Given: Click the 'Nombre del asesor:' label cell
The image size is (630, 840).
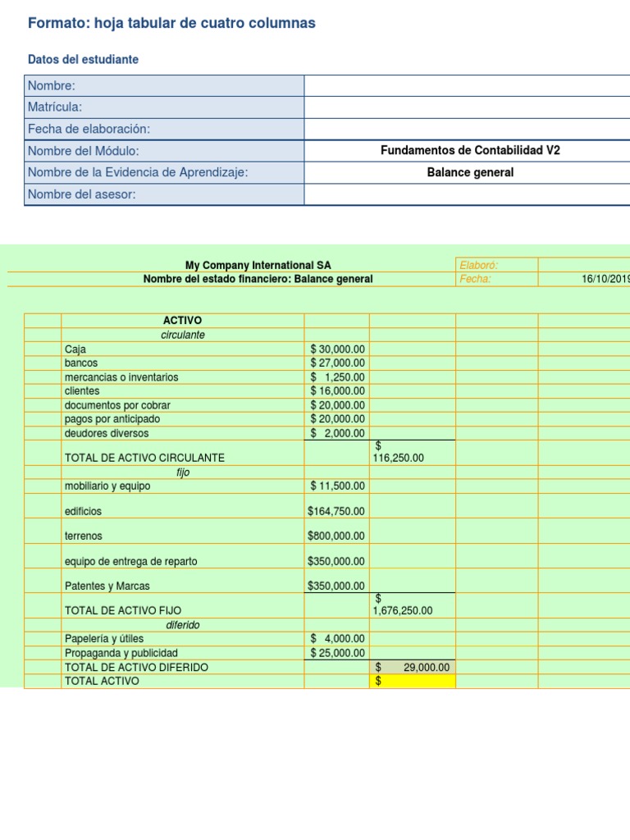Looking at the screenshot, I should click(164, 194).
